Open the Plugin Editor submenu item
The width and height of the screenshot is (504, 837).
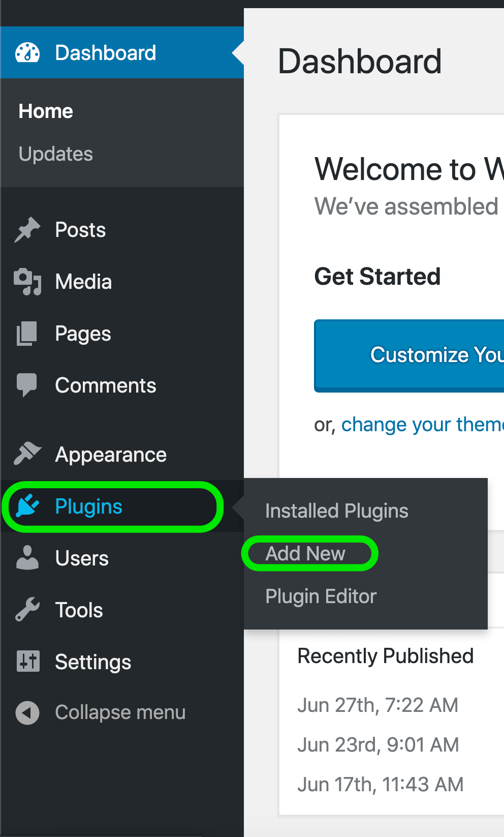coord(321,596)
